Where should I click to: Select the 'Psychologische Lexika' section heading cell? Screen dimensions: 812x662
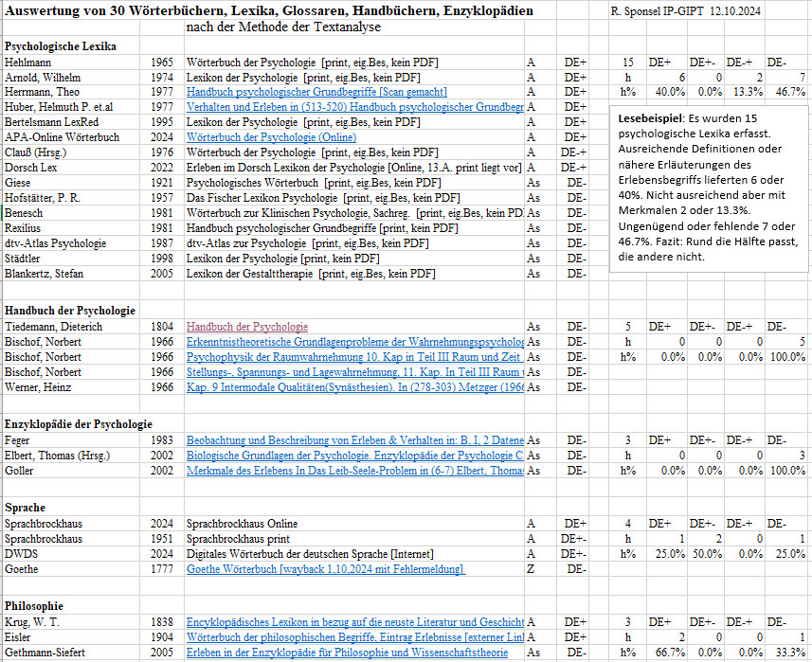click(57, 46)
